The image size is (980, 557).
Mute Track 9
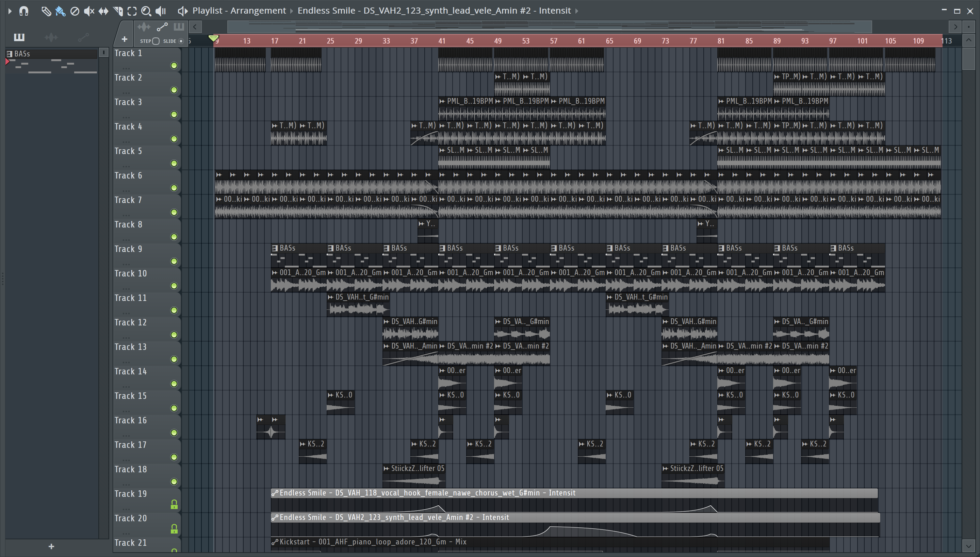[x=174, y=262]
